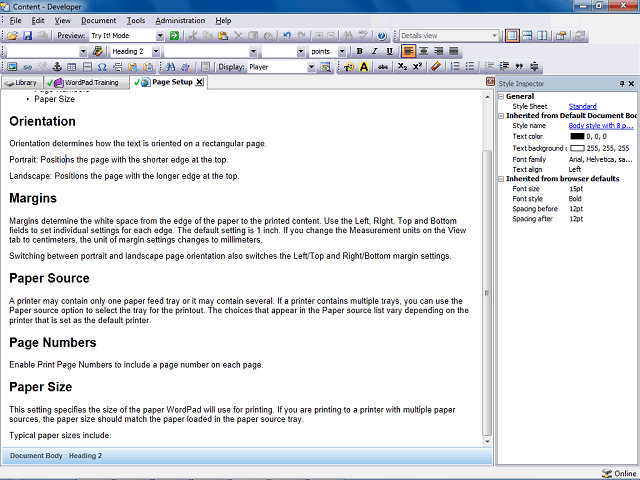Start preview with green arrow button
Screen dimensions: 640x480
coord(174,36)
